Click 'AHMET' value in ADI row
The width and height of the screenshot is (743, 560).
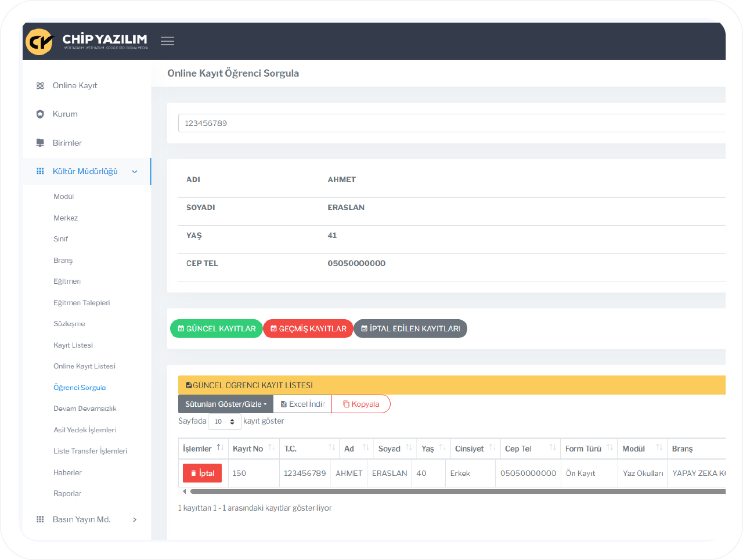tap(342, 180)
